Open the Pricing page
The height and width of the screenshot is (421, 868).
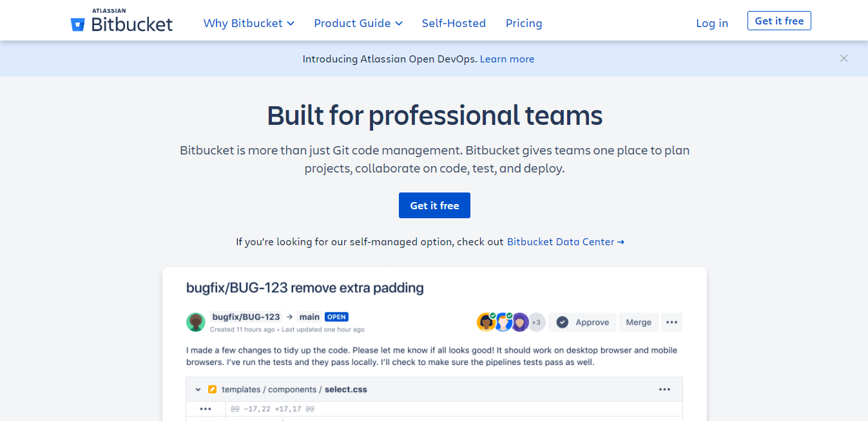pos(524,23)
